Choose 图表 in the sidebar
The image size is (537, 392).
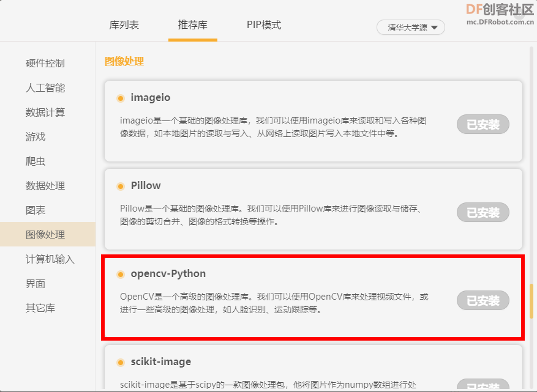click(x=36, y=210)
